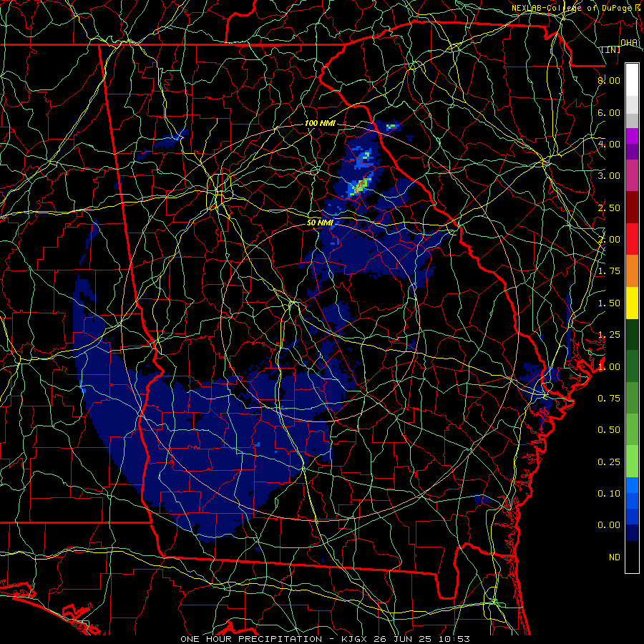This screenshot has width=644, height=644.
Task: Select the pink swatch beside 3.00
Action: tap(632, 176)
